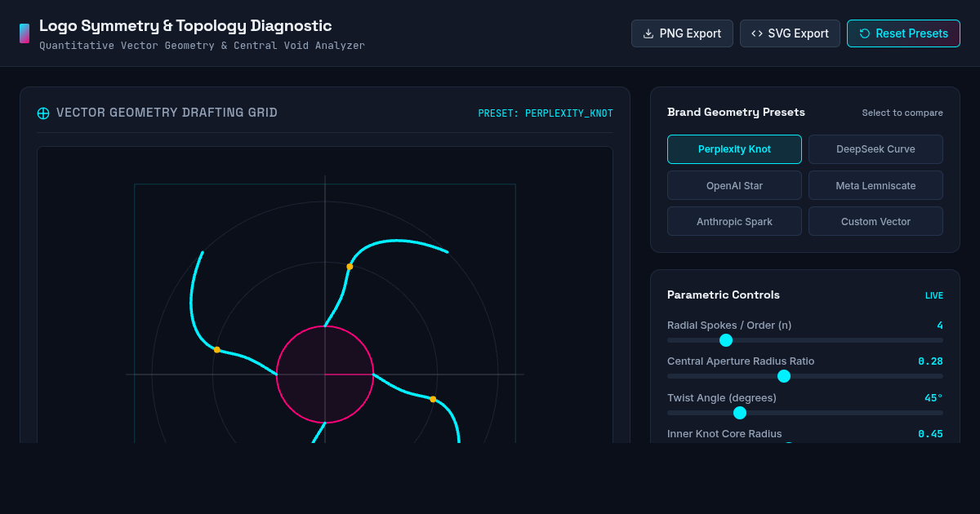Select the Perplexity Knot preset
This screenshot has height=514, width=980.
pos(734,149)
